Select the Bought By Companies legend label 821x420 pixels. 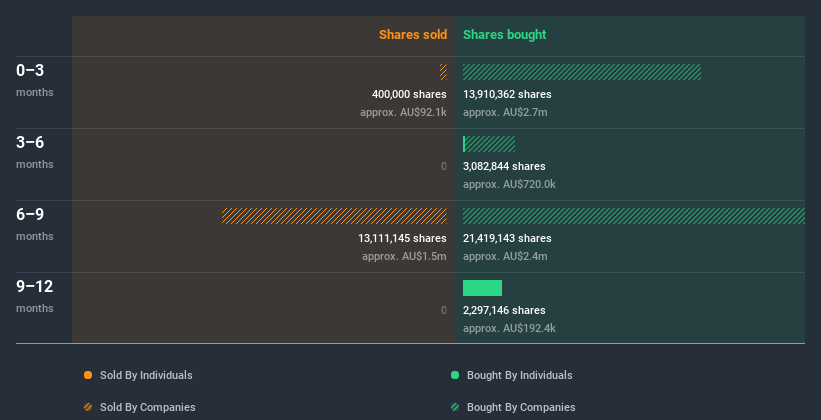521,407
